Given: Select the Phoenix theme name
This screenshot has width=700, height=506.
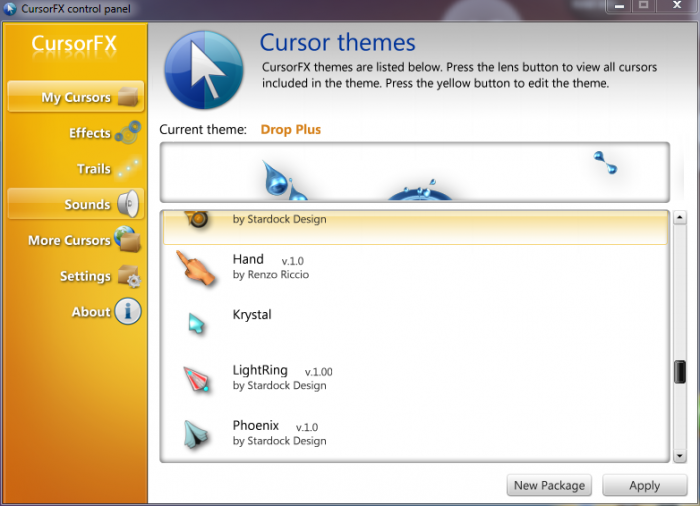Looking at the screenshot, I should coord(255,425).
